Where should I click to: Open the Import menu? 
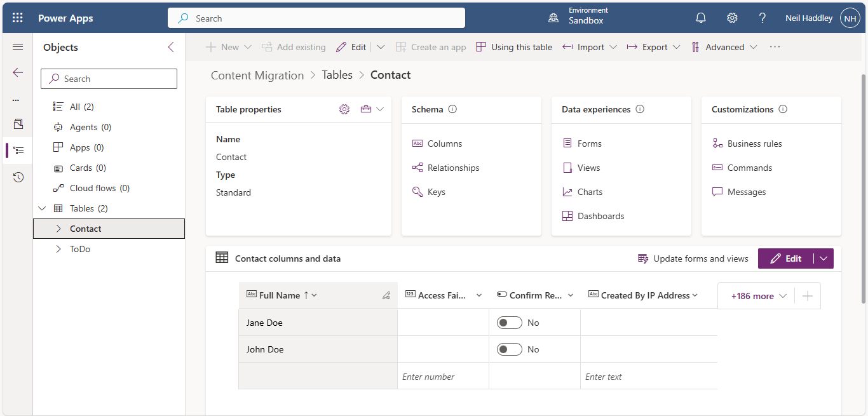[x=590, y=47]
